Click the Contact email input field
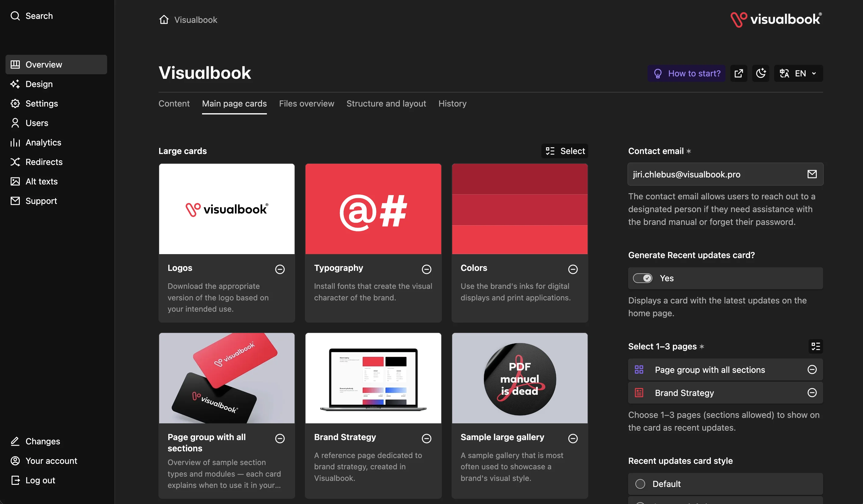 [x=725, y=174]
